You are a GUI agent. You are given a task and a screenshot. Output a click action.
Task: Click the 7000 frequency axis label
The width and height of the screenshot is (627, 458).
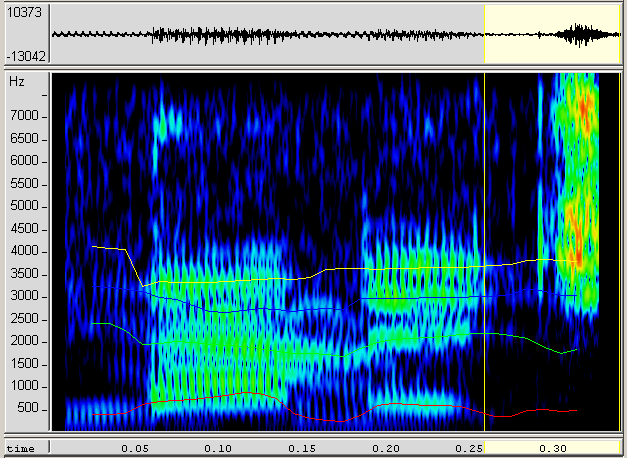[24, 116]
